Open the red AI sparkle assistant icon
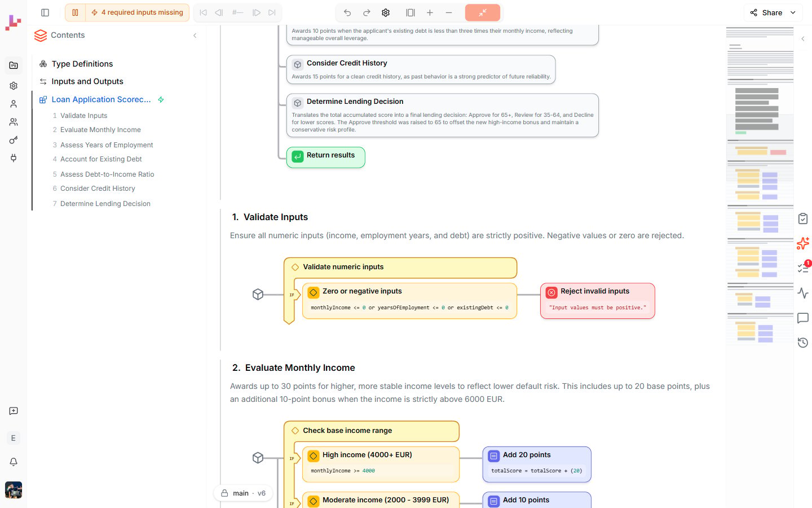 pyautogui.click(x=803, y=243)
